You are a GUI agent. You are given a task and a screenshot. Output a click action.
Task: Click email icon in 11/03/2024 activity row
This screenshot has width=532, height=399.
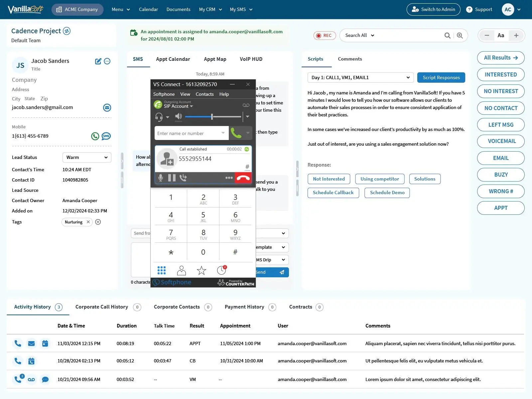(x=32, y=343)
